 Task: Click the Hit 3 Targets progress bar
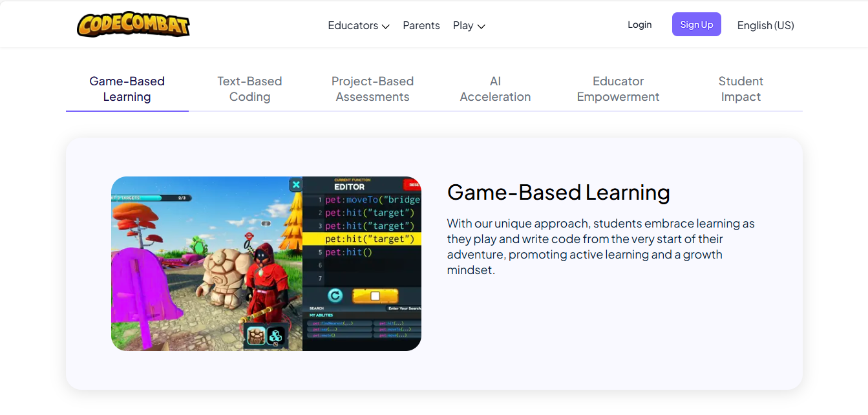point(149,198)
